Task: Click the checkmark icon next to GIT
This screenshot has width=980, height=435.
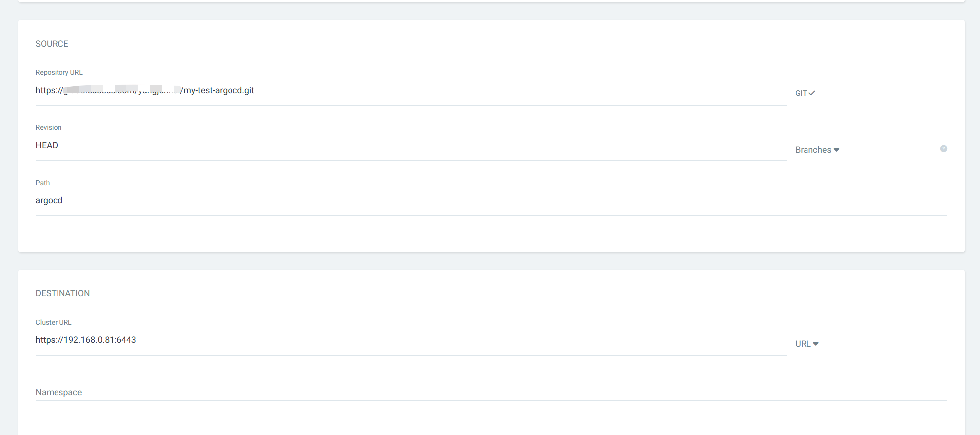Action: click(812, 93)
